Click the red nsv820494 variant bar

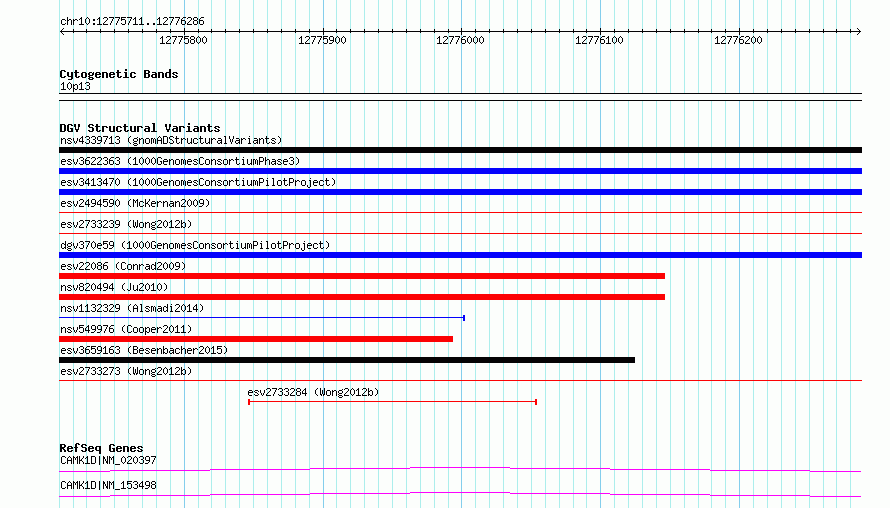point(362,297)
